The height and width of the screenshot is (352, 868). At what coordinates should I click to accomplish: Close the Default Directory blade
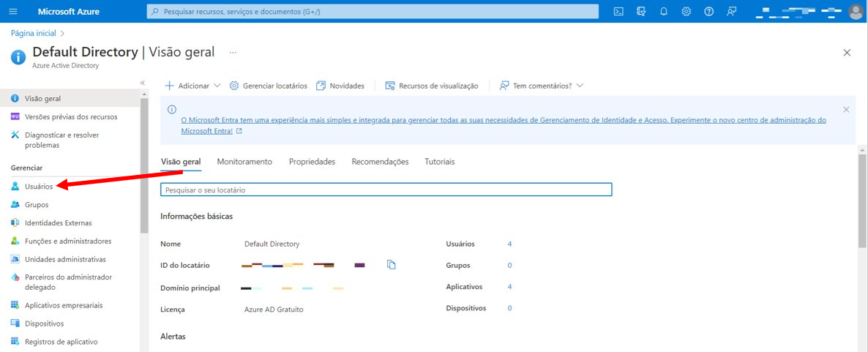(x=847, y=53)
